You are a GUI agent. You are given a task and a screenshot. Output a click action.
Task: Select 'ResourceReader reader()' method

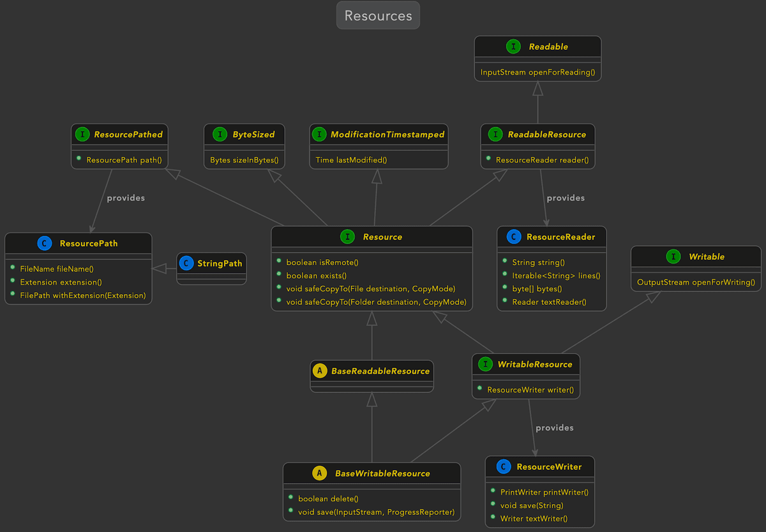542,160
